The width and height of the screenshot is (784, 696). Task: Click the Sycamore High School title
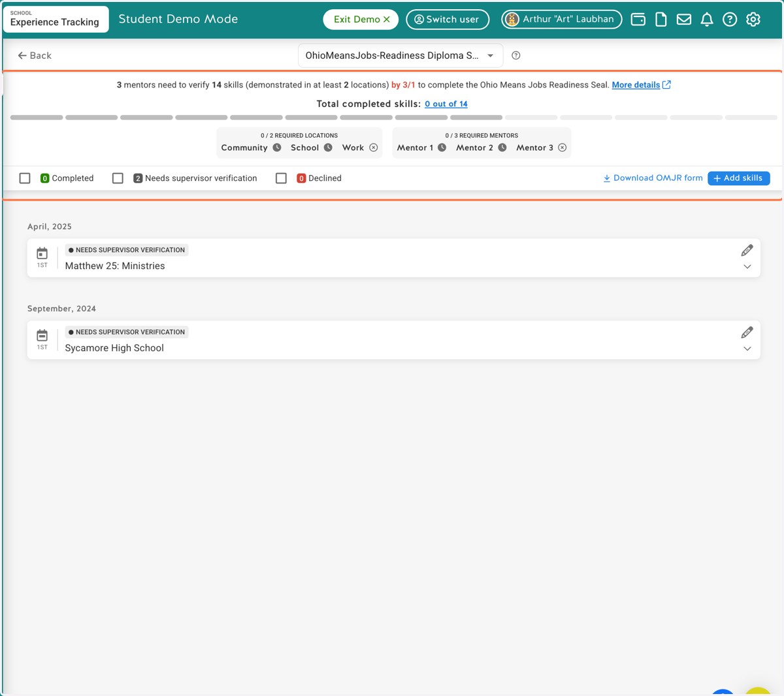coord(114,348)
